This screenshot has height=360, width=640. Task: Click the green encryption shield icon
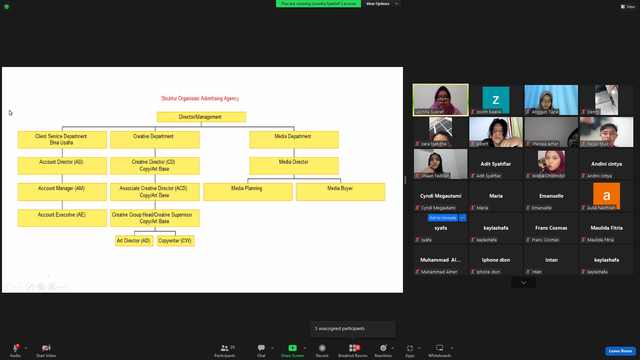coord(7,7)
